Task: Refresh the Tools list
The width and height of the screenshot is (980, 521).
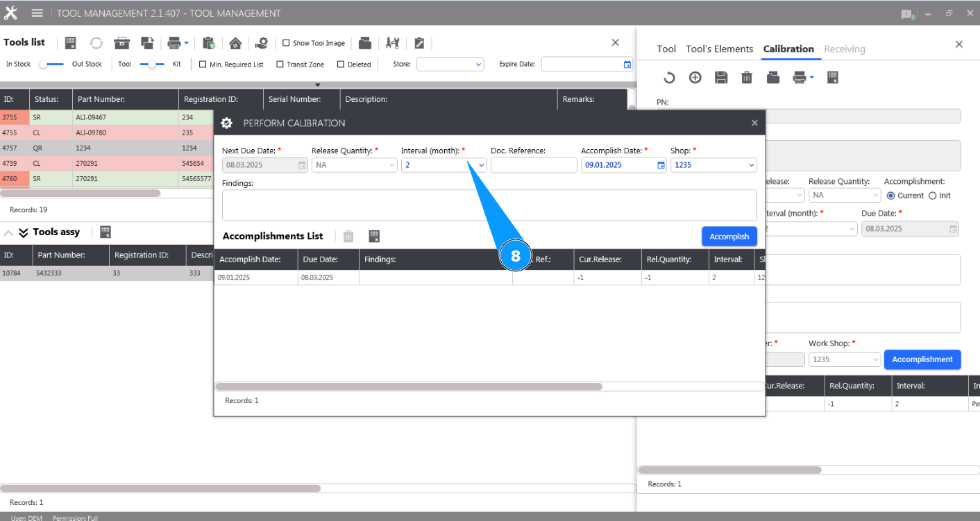Action: click(x=96, y=43)
